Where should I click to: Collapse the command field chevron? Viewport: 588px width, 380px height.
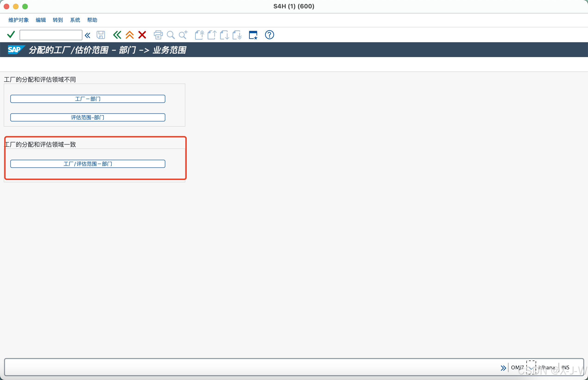[88, 35]
